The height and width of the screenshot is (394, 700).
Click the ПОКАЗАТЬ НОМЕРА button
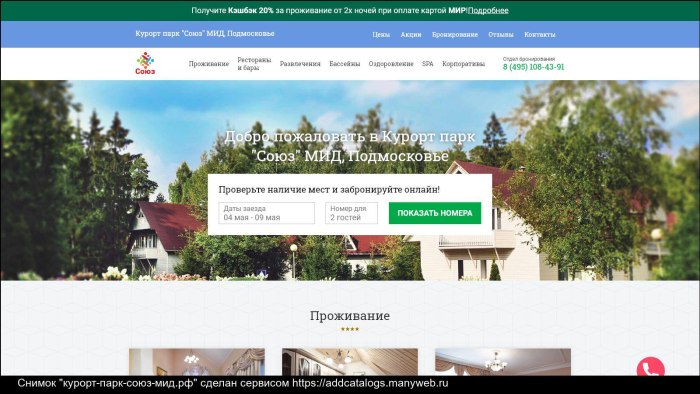coord(435,213)
